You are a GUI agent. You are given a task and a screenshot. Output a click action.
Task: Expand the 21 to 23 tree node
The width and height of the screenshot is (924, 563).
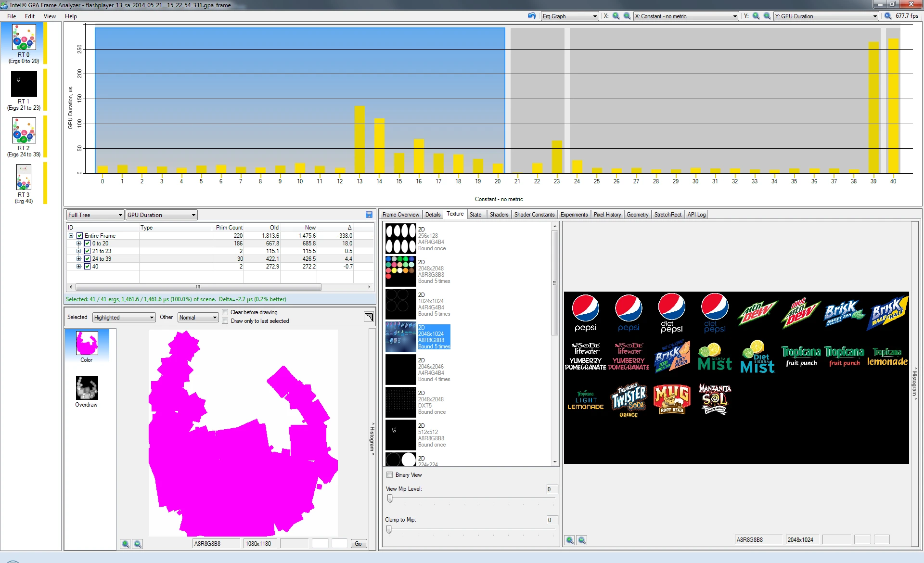pos(78,251)
